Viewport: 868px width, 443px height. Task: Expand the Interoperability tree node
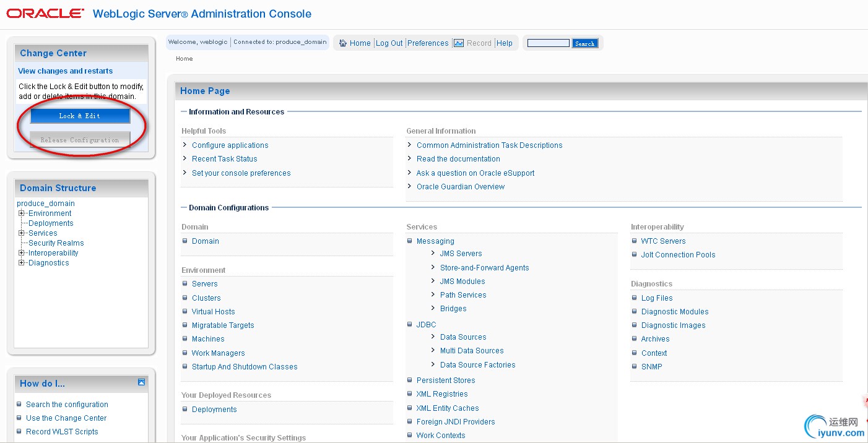(22, 253)
